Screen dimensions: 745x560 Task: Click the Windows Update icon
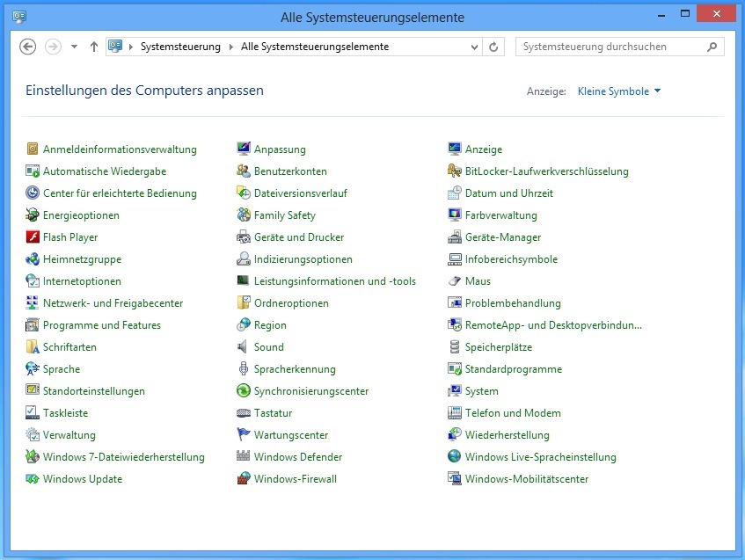click(x=33, y=478)
